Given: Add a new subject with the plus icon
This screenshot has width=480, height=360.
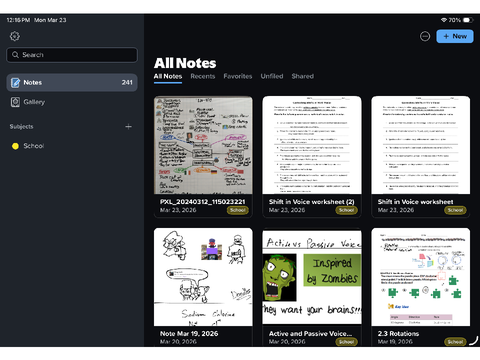Looking at the screenshot, I should tap(128, 126).
